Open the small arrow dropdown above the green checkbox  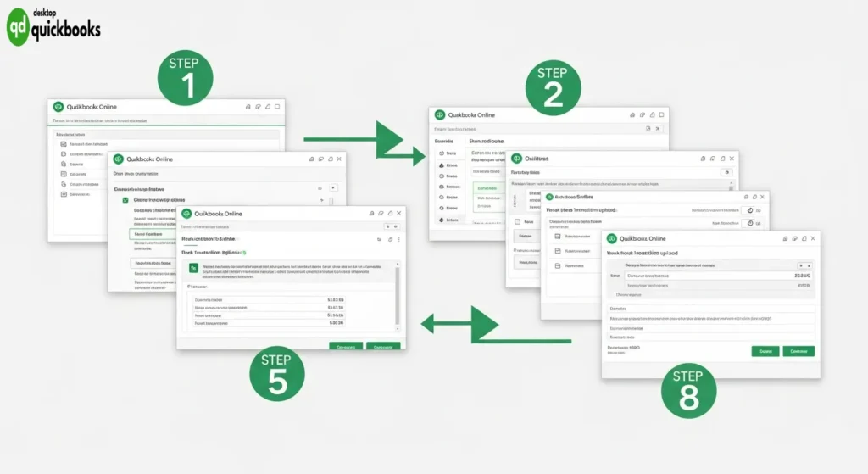[x=333, y=187]
